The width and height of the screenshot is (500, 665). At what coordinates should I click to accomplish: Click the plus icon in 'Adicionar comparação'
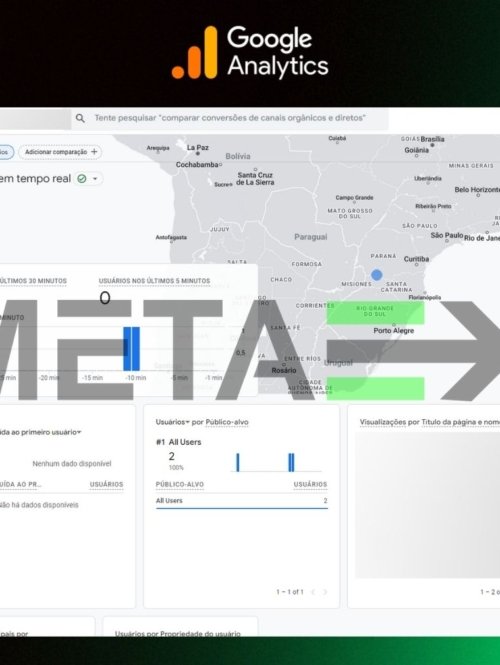94,152
